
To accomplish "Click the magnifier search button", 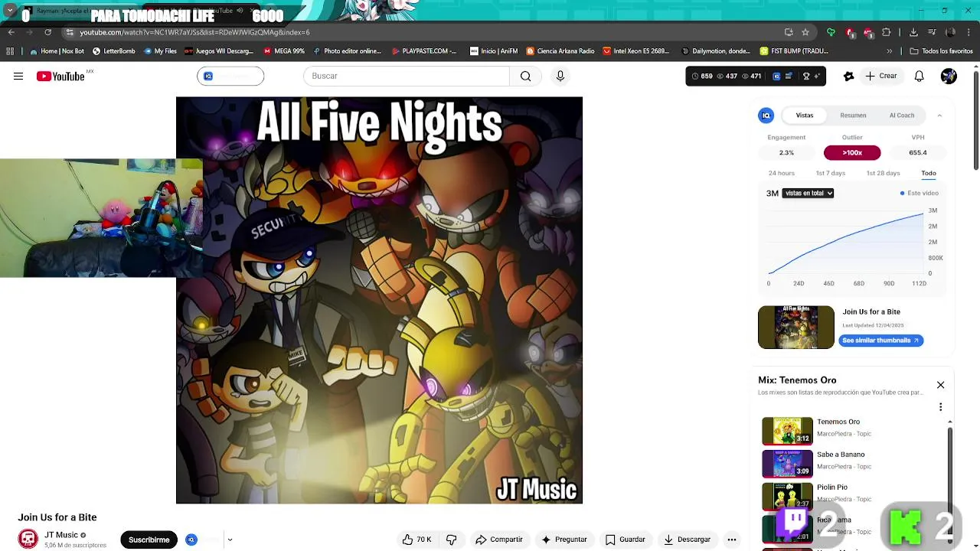I will [x=525, y=76].
